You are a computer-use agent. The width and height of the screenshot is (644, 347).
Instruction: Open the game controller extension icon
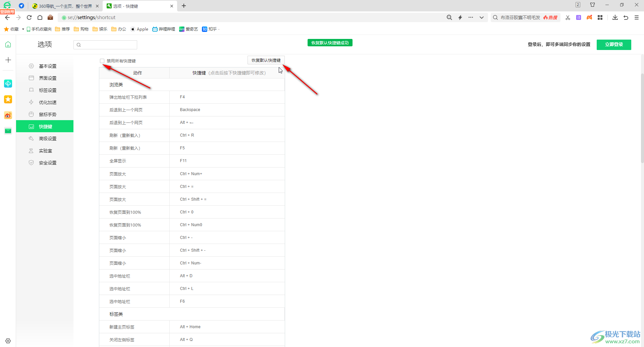(x=589, y=17)
